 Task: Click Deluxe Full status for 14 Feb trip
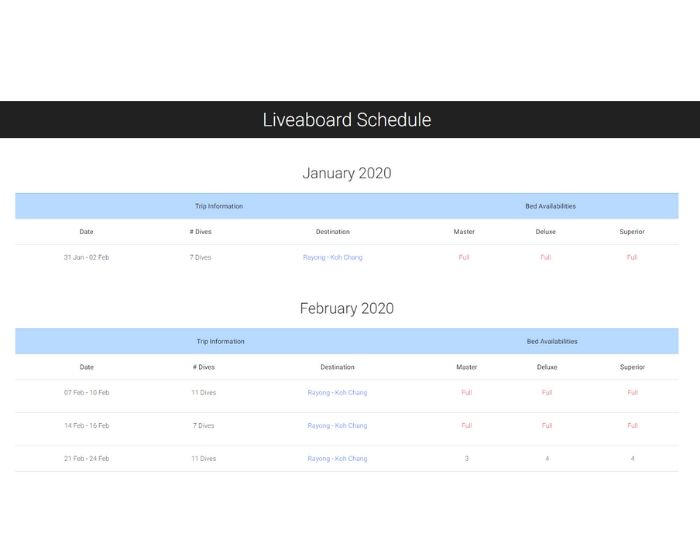point(547,426)
